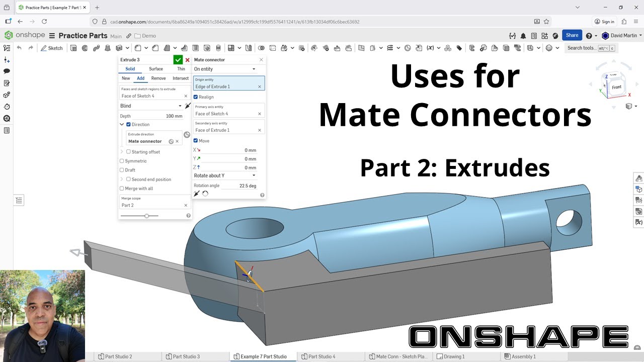
Task: Select the Shell tool icon
Action: tap(195, 48)
